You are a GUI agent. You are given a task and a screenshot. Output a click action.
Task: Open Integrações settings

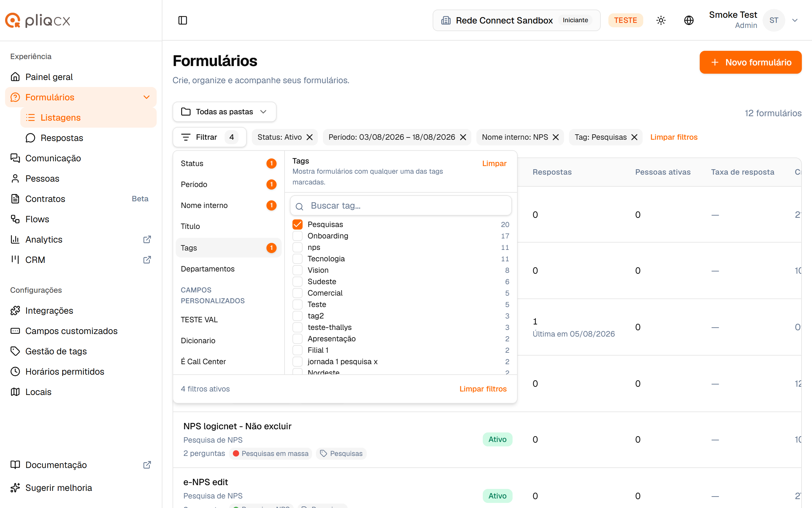(81, 311)
